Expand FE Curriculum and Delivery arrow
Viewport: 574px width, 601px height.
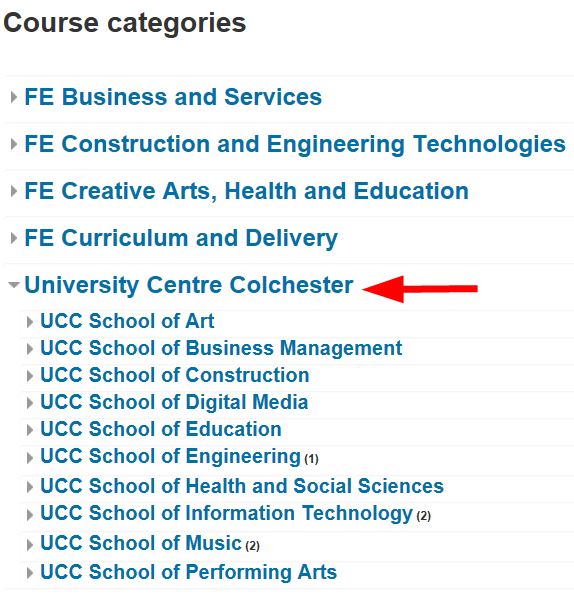tap(14, 238)
